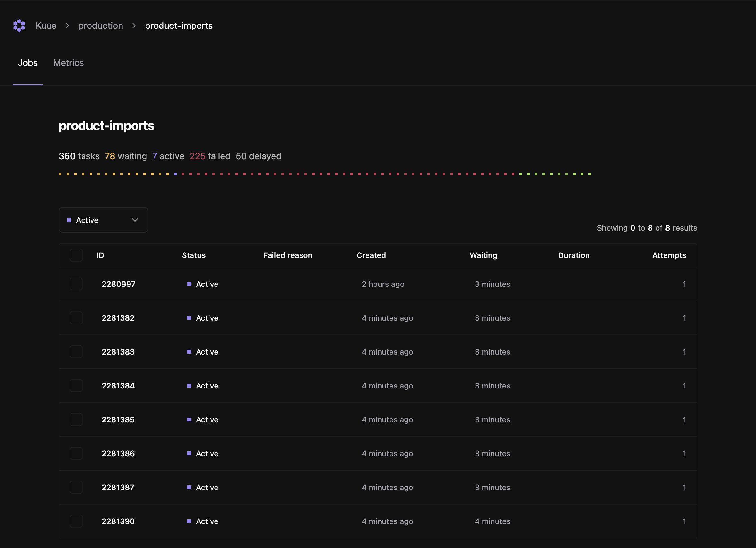Click on job ID 2281387 row
The image size is (756, 548).
tap(378, 487)
